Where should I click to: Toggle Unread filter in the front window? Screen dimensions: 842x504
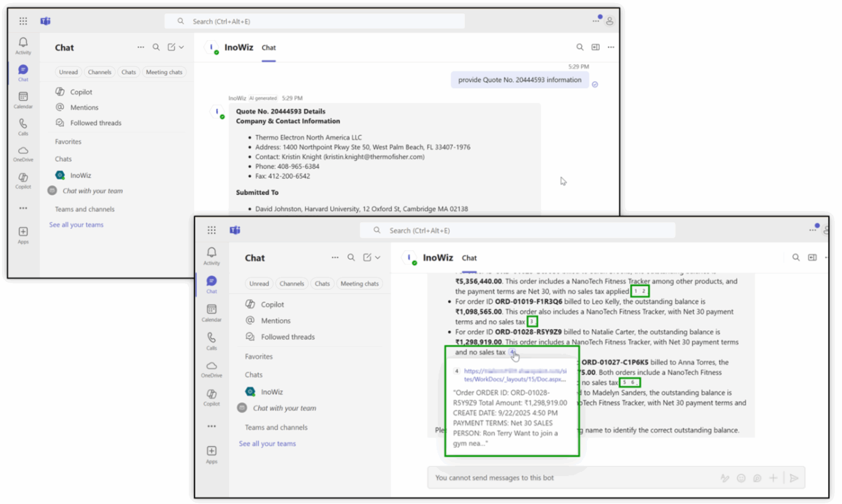(259, 283)
